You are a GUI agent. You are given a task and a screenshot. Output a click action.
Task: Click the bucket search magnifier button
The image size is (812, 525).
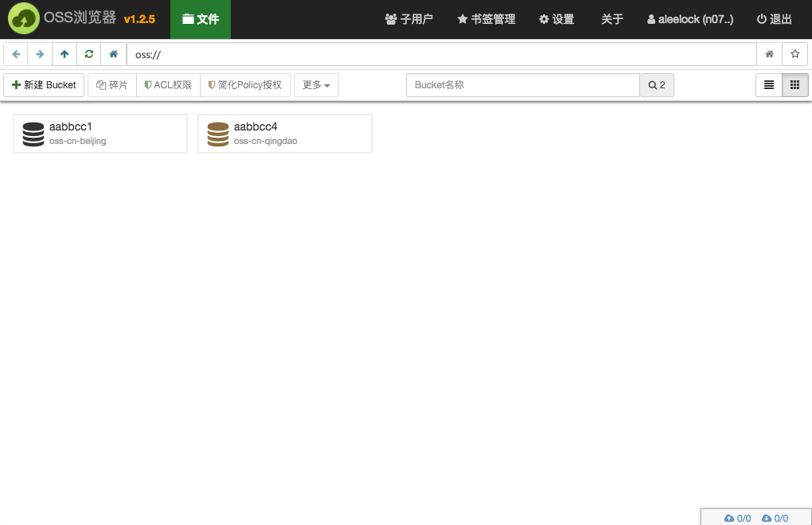[656, 84]
